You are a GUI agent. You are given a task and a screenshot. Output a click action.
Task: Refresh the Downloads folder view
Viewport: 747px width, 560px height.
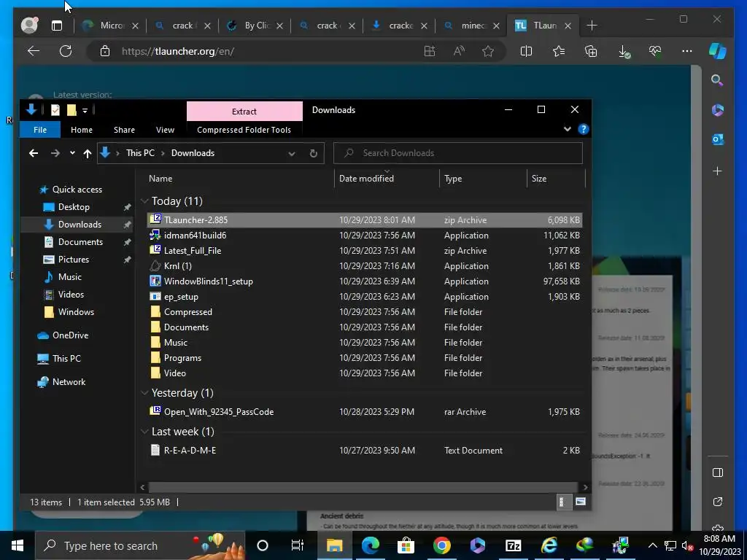pos(314,153)
